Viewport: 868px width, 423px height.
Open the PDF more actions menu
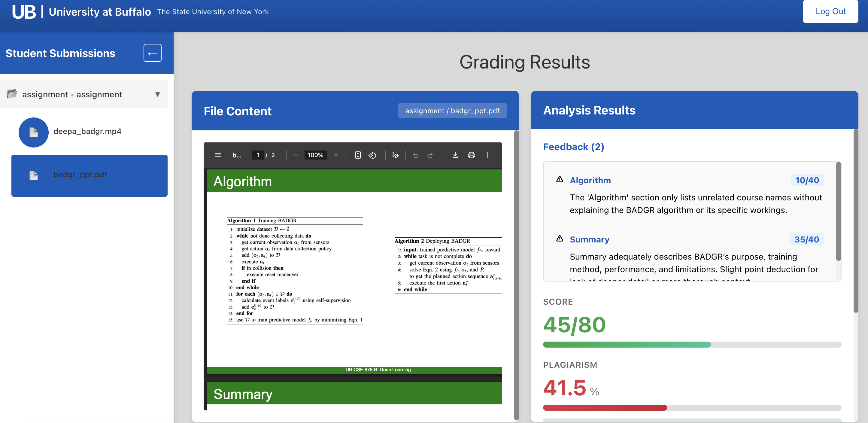pos(487,155)
